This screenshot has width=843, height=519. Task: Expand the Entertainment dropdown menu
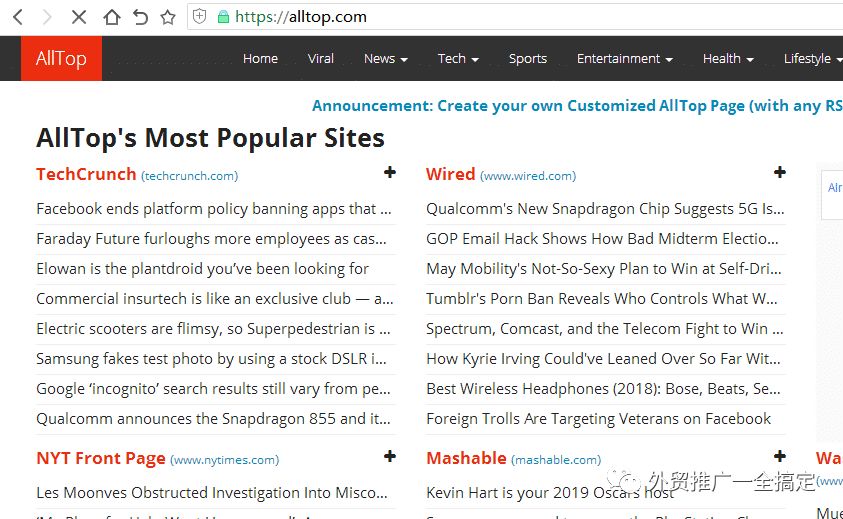pyautogui.click(x=625, y=58)
